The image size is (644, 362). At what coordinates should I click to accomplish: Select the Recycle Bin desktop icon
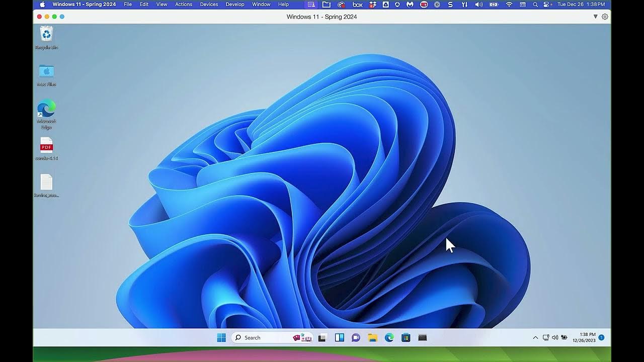tap(46, 38)
